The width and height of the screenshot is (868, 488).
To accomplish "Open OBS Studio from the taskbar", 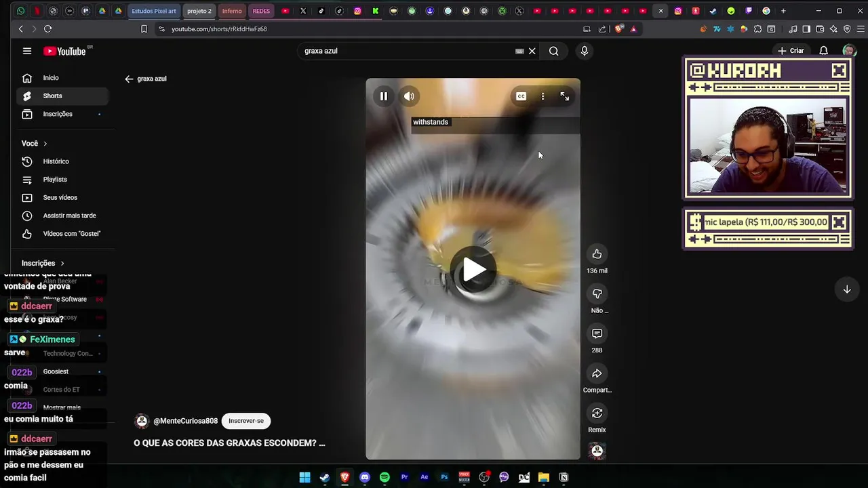I will coord(484,477).
